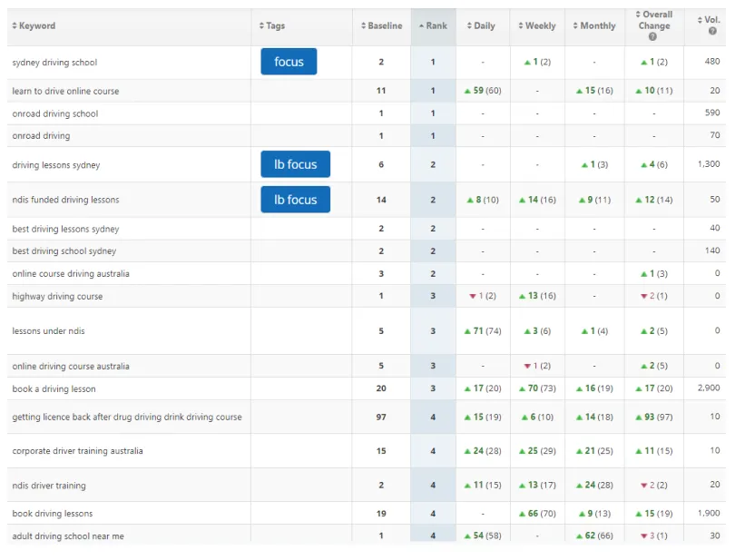Sort by Weekly column header
Screen dimensions: 735x560
pyautogui.click(x=537, y=25)
